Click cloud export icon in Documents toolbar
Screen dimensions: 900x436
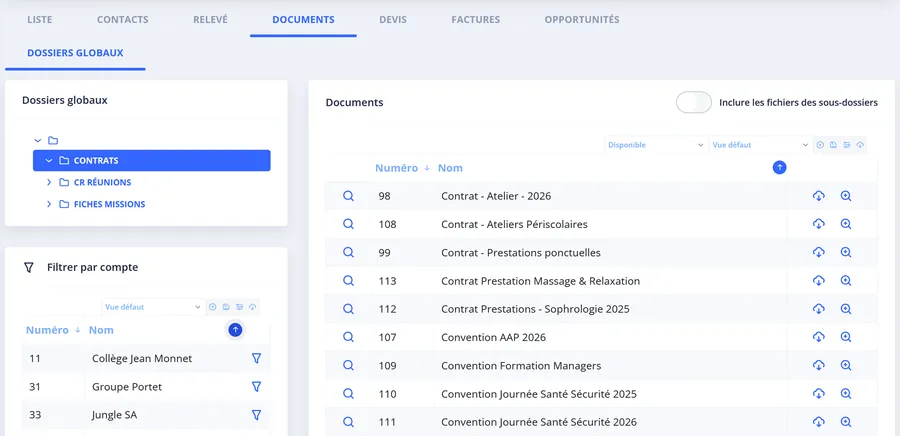[x=860, y=145]
